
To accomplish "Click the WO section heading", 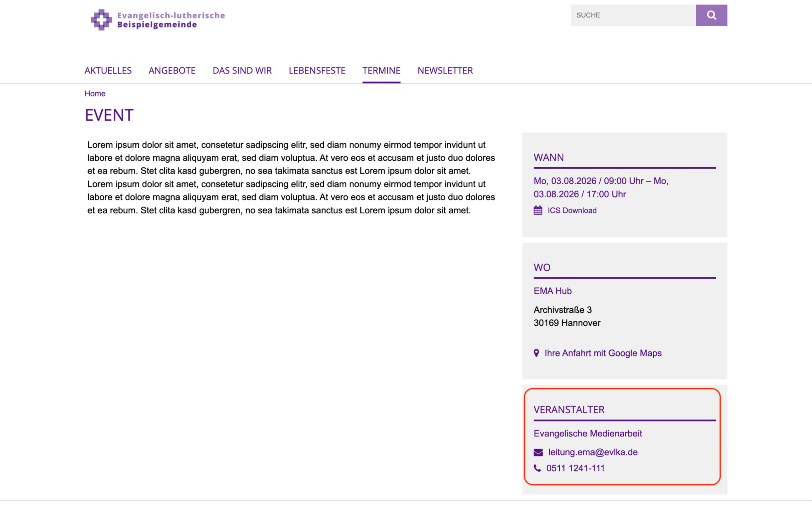I will click(542, 267).
